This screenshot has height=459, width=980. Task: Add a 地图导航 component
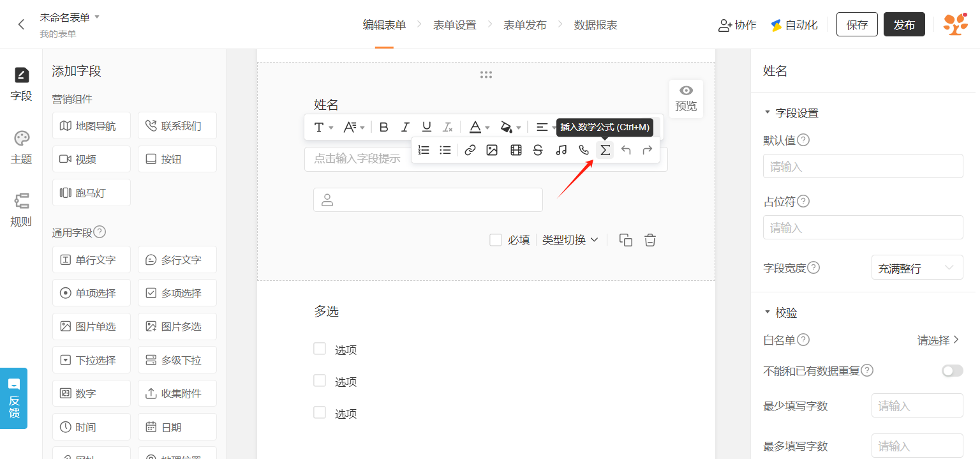(x=91, y=126)
